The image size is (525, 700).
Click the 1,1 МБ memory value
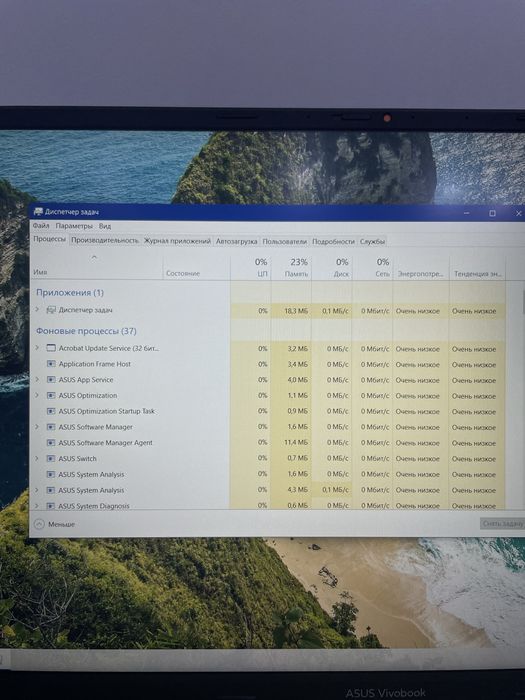[x=298, y=396]
